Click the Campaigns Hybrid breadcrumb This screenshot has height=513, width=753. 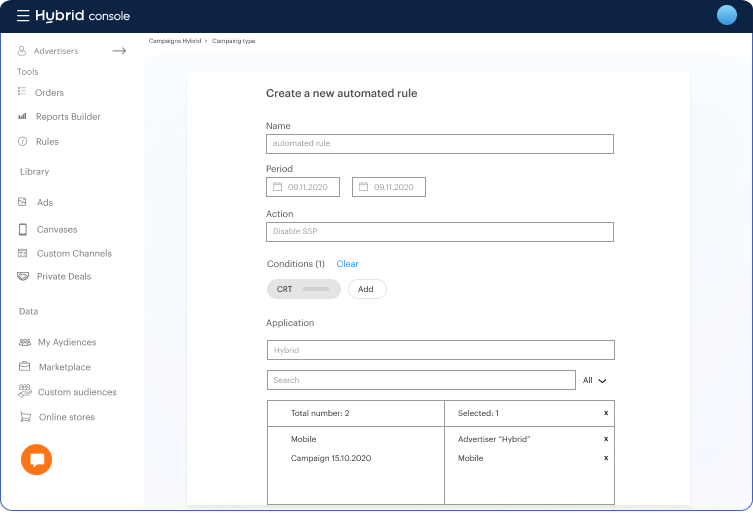pos(175,41)
